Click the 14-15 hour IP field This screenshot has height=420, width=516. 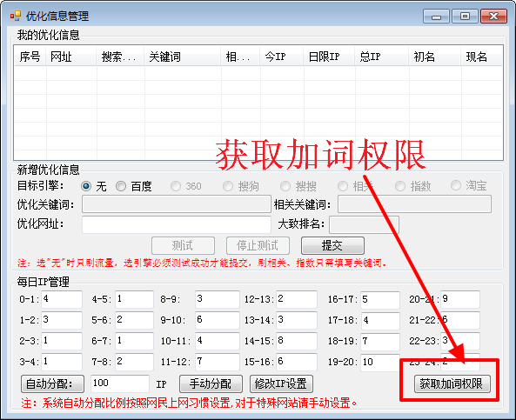coord(297,341)
